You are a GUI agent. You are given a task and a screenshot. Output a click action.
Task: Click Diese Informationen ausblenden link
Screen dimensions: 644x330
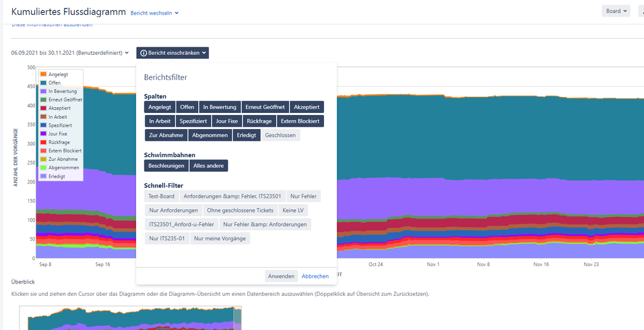pos(52,25)
